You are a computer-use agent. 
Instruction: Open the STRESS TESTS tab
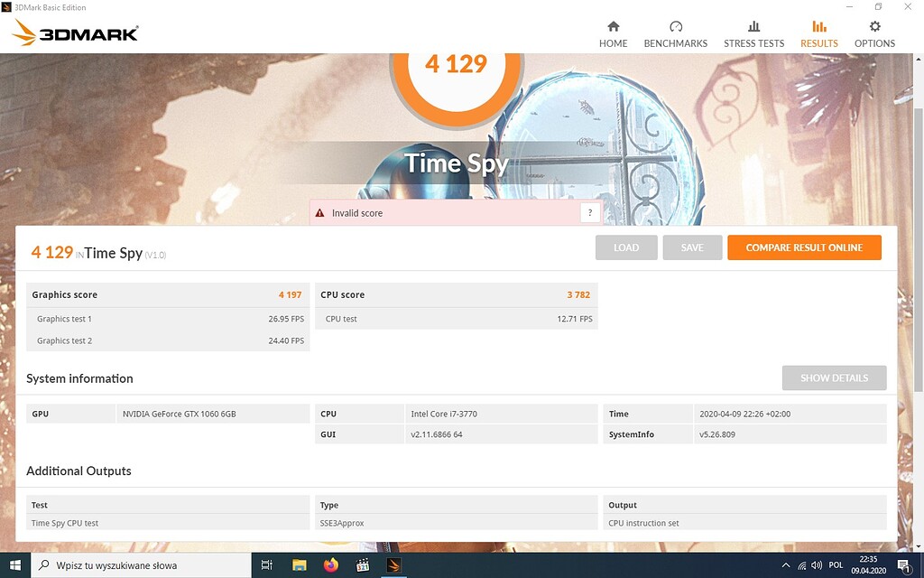753,34
